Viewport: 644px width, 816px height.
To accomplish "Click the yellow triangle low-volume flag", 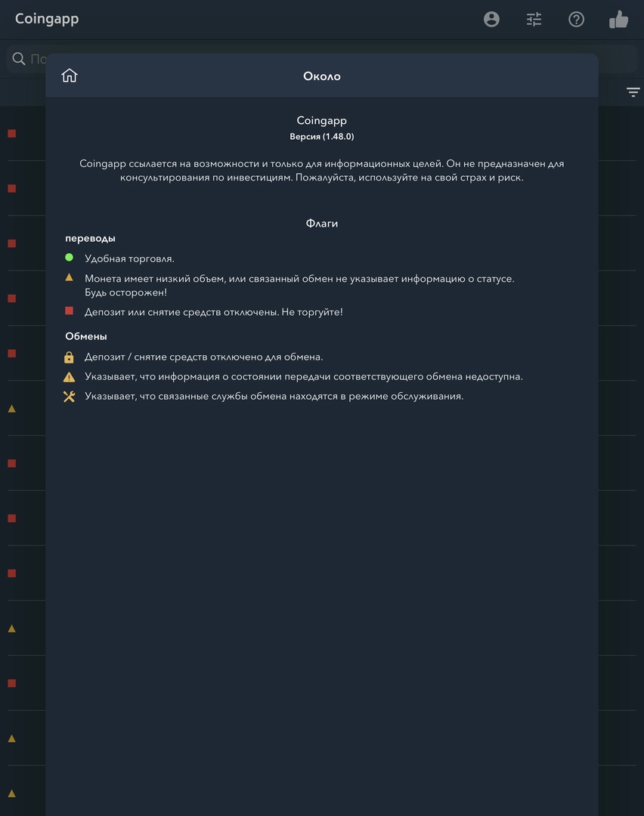I will [x=69, y=277].
